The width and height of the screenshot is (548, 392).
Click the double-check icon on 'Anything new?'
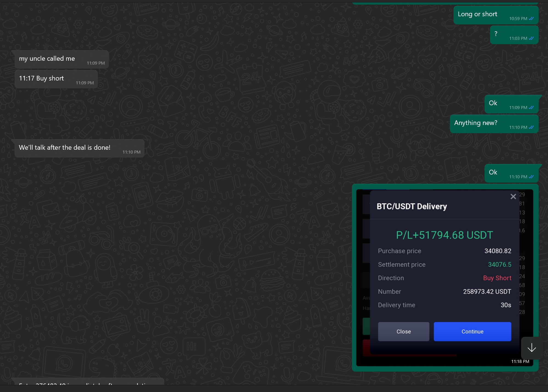tap(531, 127)
